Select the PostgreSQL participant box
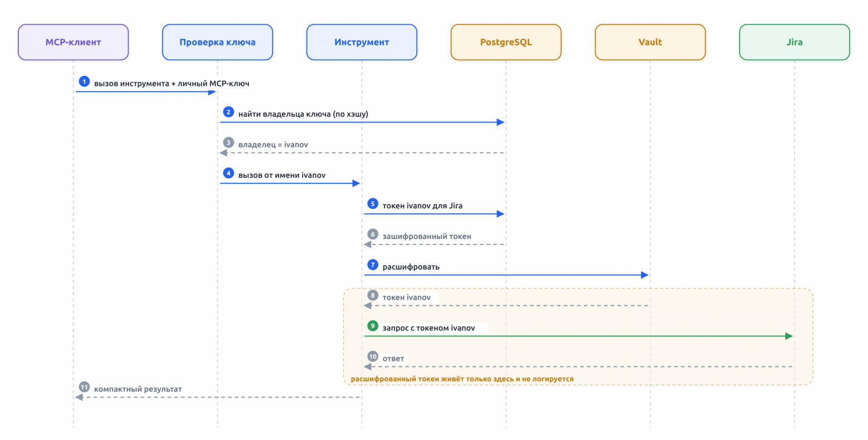This screenshot has width=868, height=440. click(506, 42)
